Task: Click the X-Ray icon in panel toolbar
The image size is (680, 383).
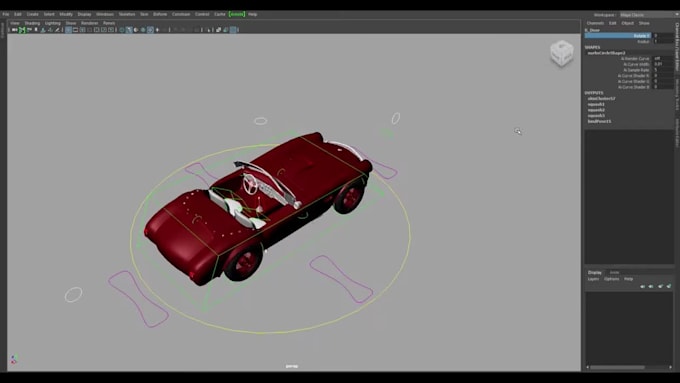Action: pyautogui.click(x=219, y=29)
